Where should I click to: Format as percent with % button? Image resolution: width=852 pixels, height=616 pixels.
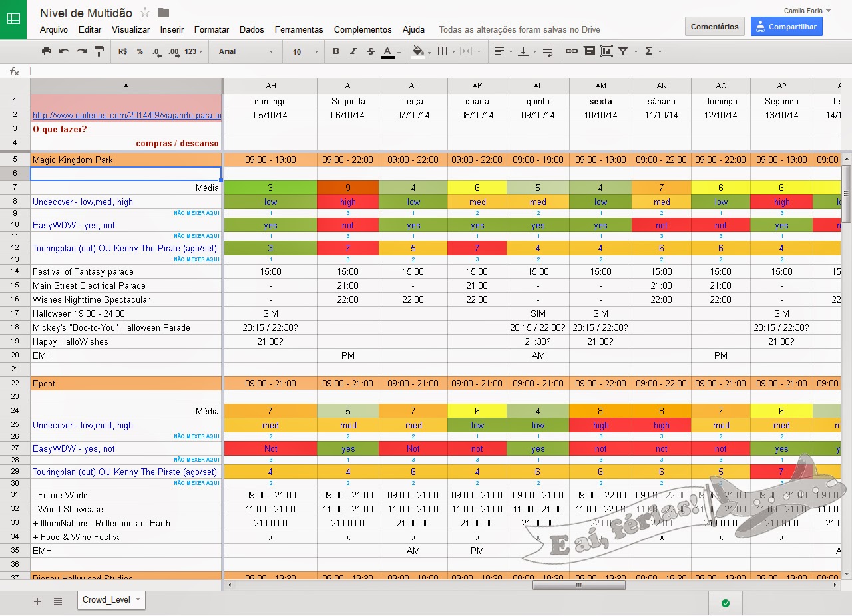click(140, 51)
